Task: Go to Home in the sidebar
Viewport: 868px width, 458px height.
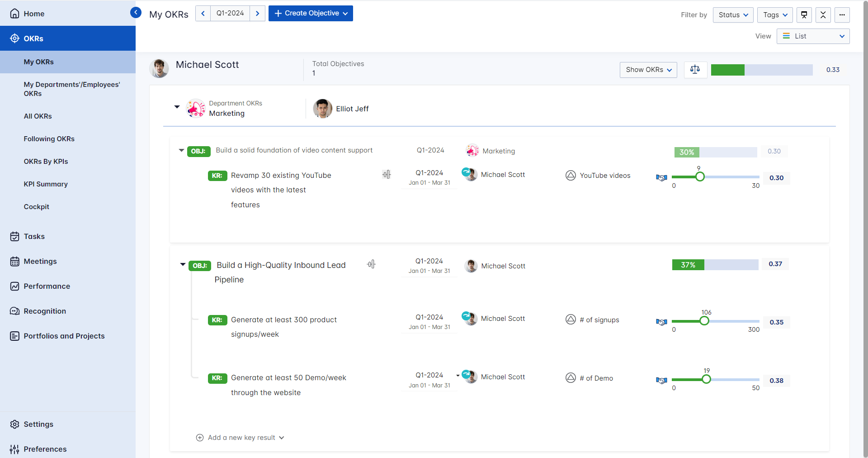Action: pyautogui.click(x=68, y=14)
